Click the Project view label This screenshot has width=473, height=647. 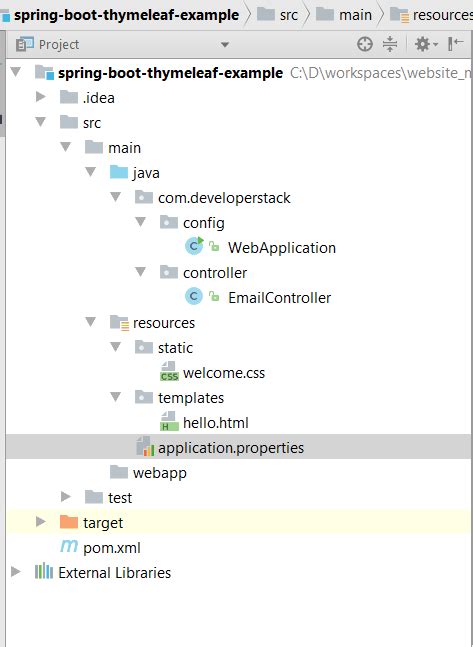pyautogui.click(x=59, y=45)
